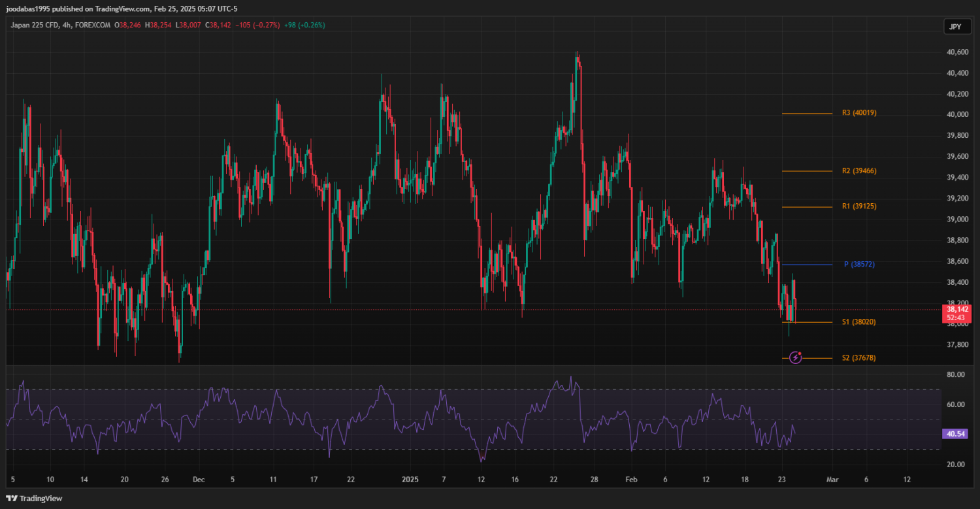Viewport: 980px width, 509px height.
Task: Select the R3 (40019) pivot label
Action: (x=859, y=113)
